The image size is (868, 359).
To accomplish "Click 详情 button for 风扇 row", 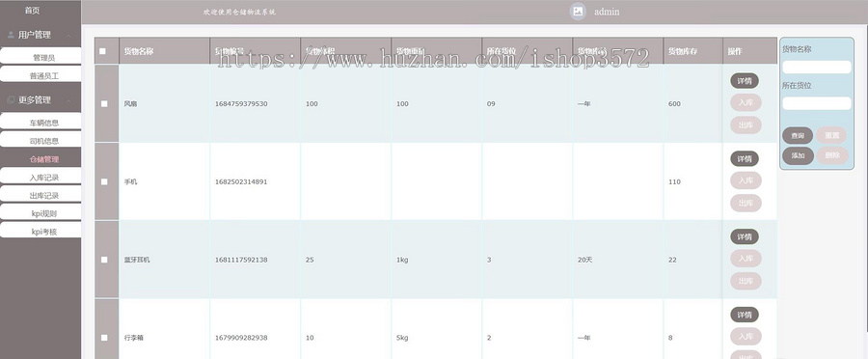I will [x=745, y=81].
